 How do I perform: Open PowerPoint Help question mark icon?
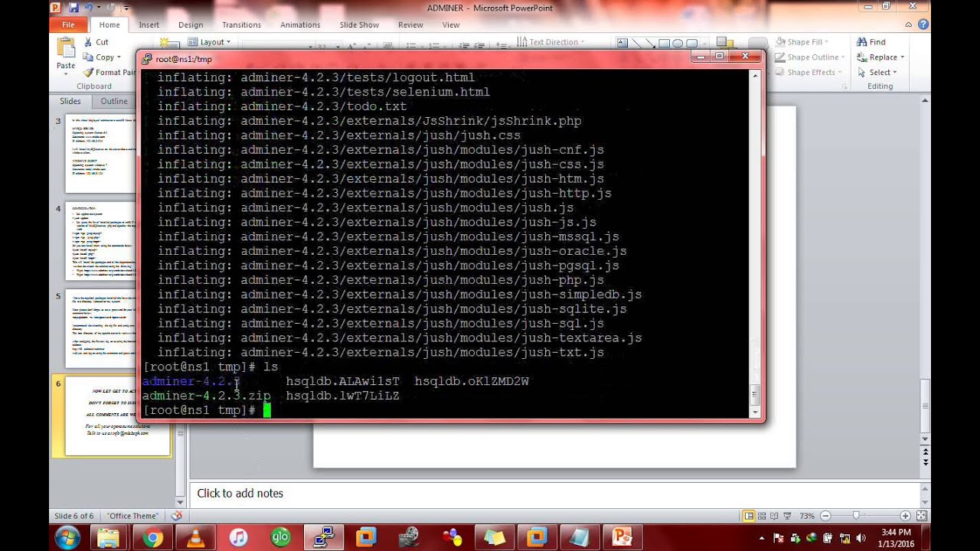[923, 24]
